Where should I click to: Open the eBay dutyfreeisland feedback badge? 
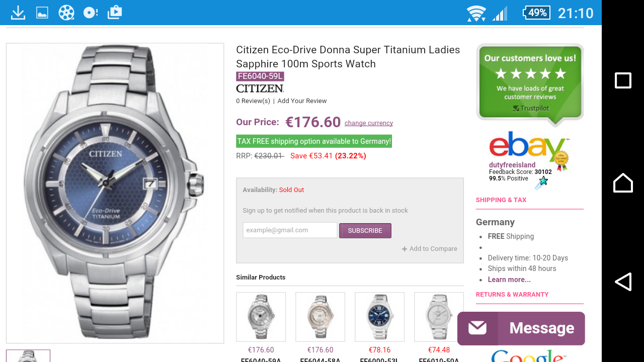528,158
